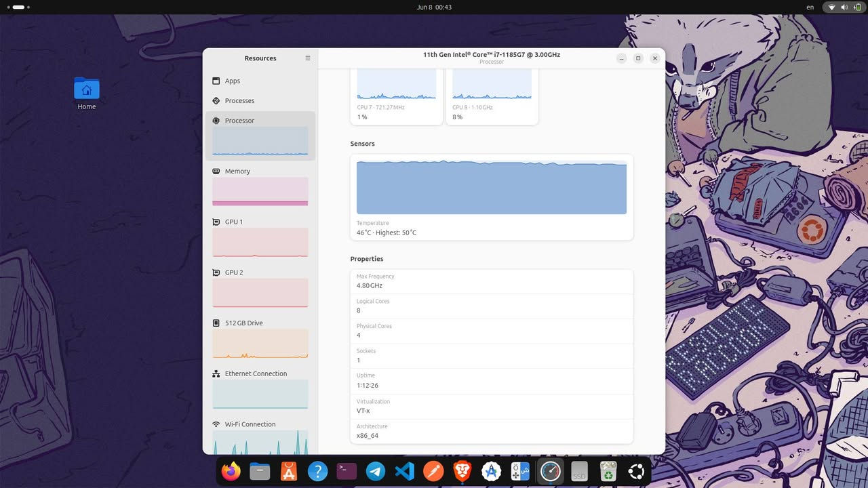Open the orange Postman dock icon
The width and height of the screenshot is (868, 488).
click(434, 471)
